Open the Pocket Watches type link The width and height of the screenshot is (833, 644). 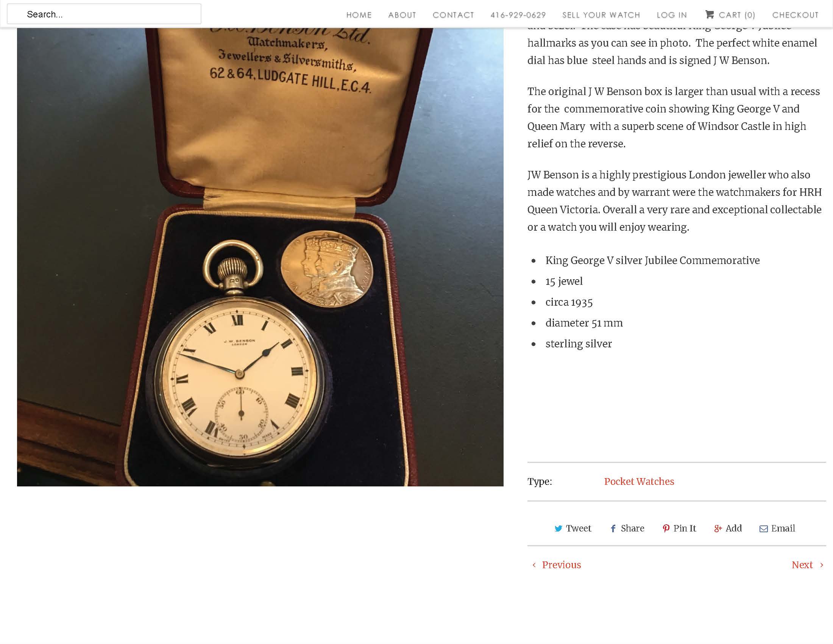(x=639, y=481)
